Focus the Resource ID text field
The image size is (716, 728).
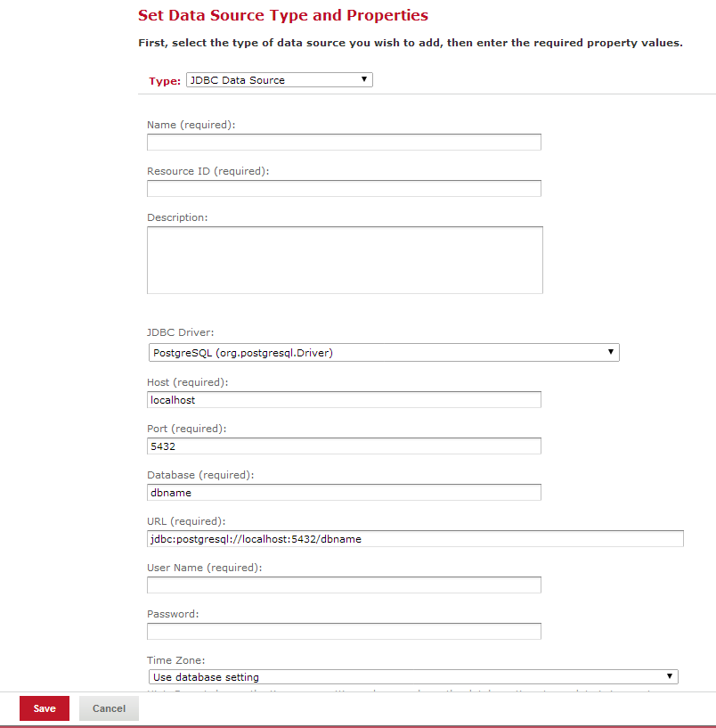click(x=344, y=189)
